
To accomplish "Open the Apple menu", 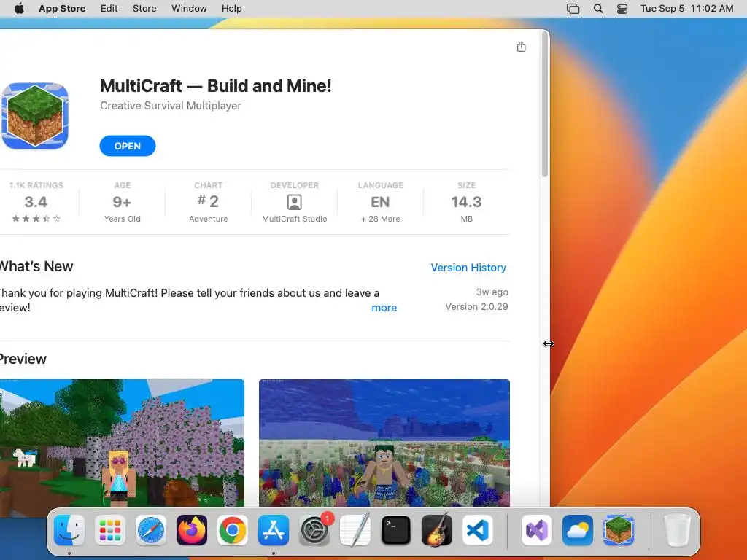I will pyautogui.click(x=19, y=9).
